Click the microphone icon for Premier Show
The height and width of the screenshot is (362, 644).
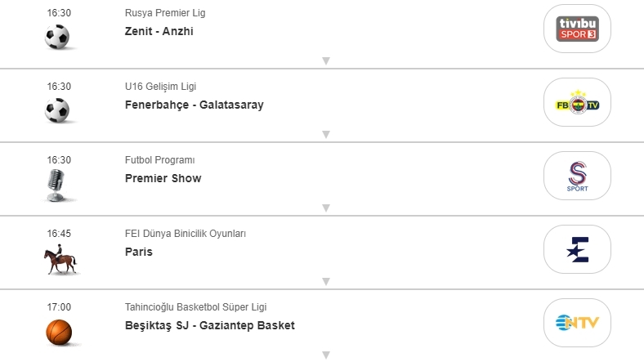(x=58, y=185)
